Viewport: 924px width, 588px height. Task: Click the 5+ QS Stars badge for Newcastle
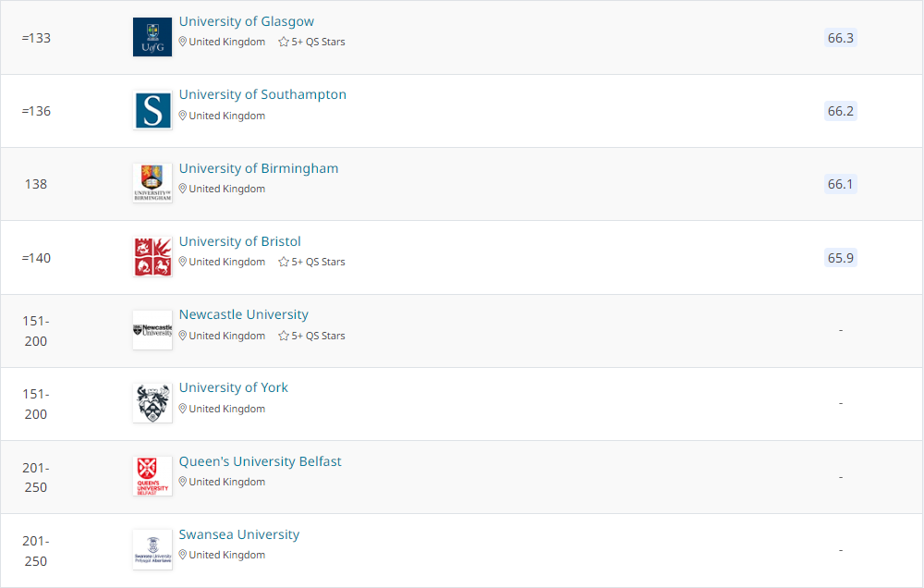[312, 336]
